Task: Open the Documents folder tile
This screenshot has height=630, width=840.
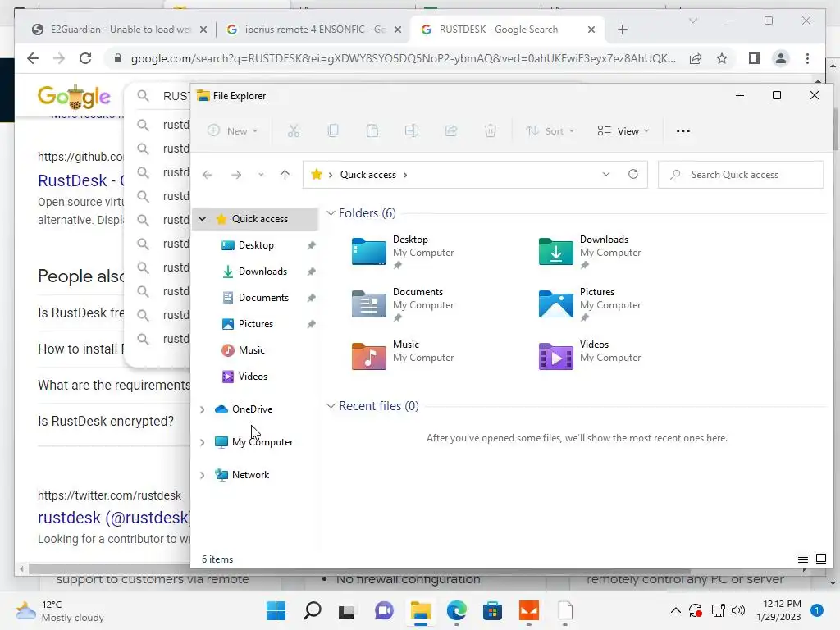Action: tap(403, 304)
